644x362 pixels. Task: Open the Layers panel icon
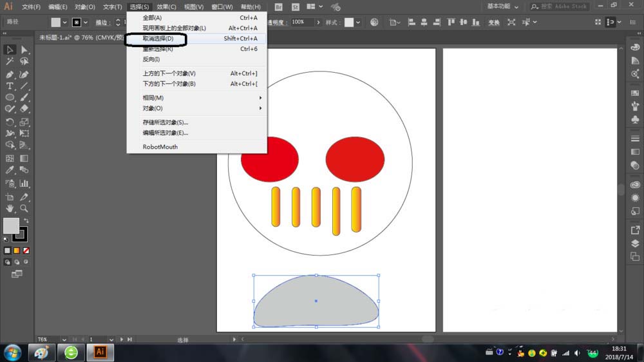(635, 243)
